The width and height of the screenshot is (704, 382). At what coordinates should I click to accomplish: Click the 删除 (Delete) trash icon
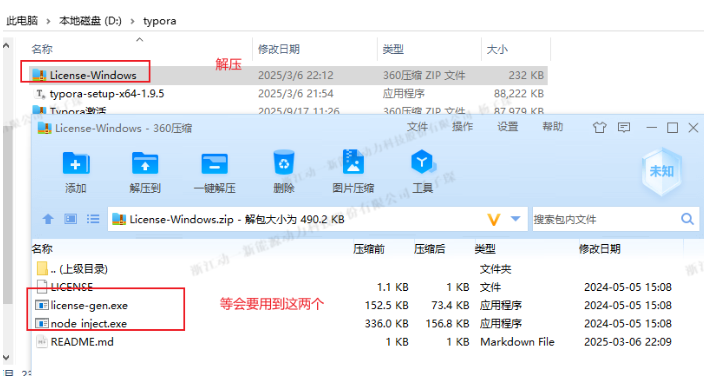(284, 162)
